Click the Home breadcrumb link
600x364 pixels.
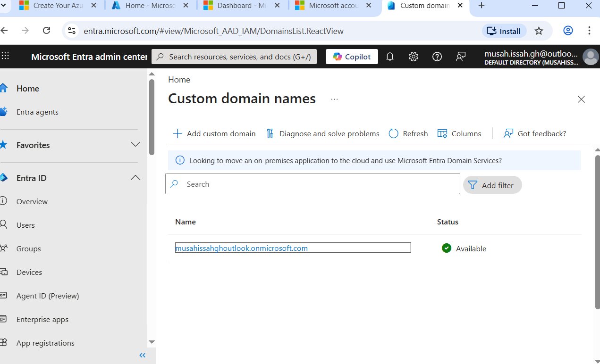tap(179, 80)
